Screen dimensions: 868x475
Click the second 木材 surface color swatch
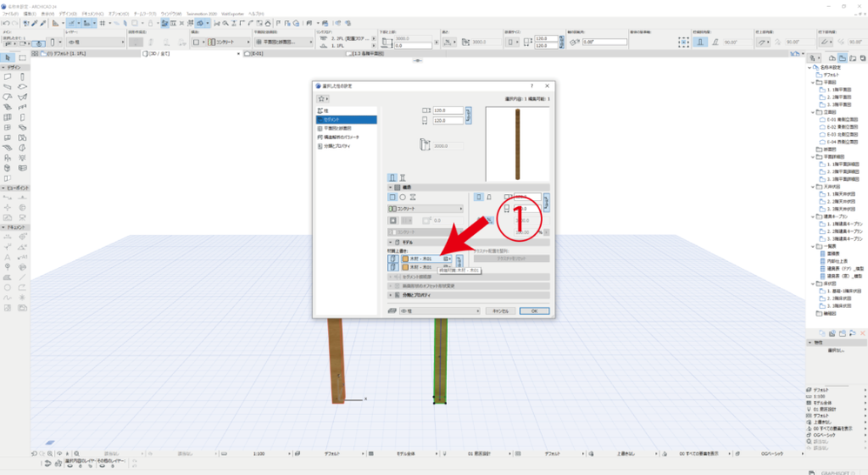click(405, 267)
